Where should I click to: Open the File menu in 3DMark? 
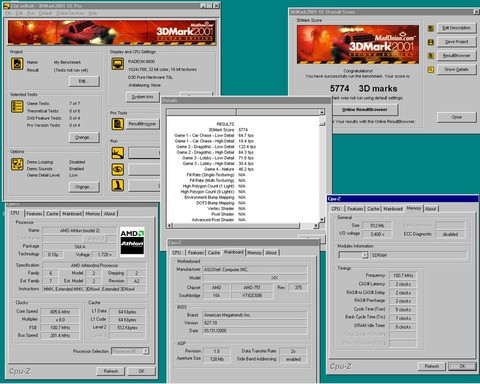click(8, 13)
